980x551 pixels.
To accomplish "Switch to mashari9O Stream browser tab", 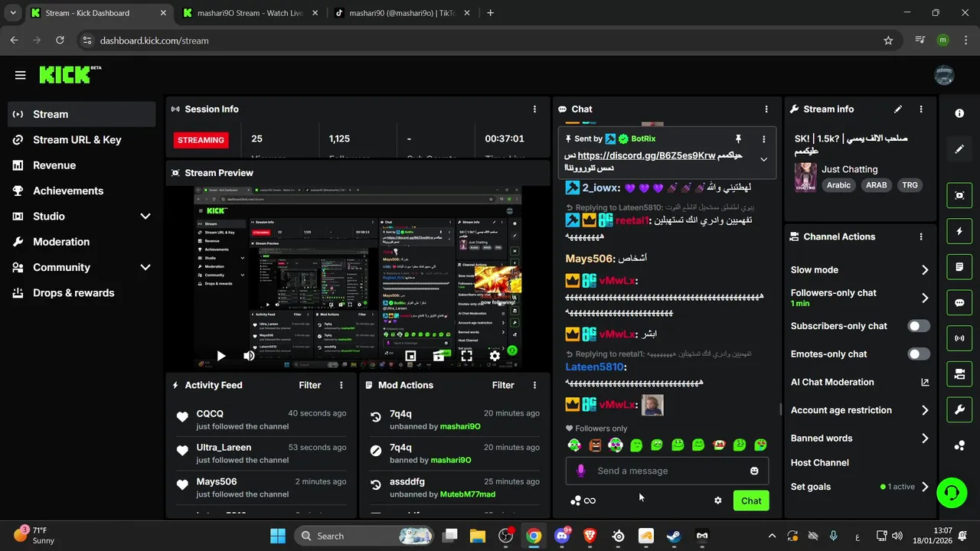I will (x=249, y=13).
